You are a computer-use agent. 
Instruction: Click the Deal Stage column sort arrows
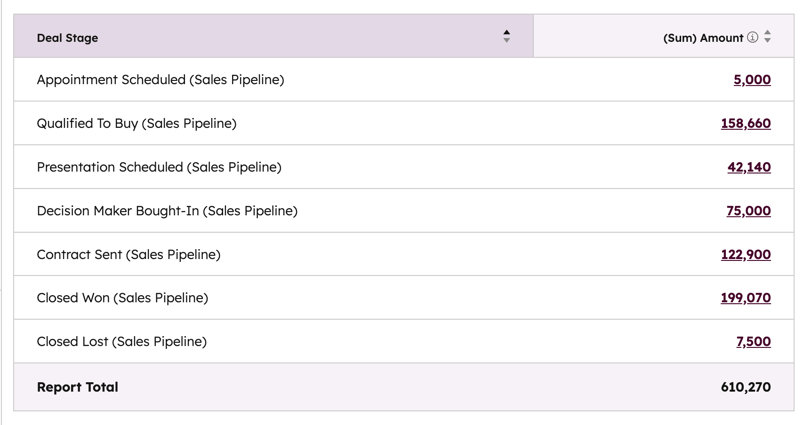pyautogui.click(x=507, y=37)
